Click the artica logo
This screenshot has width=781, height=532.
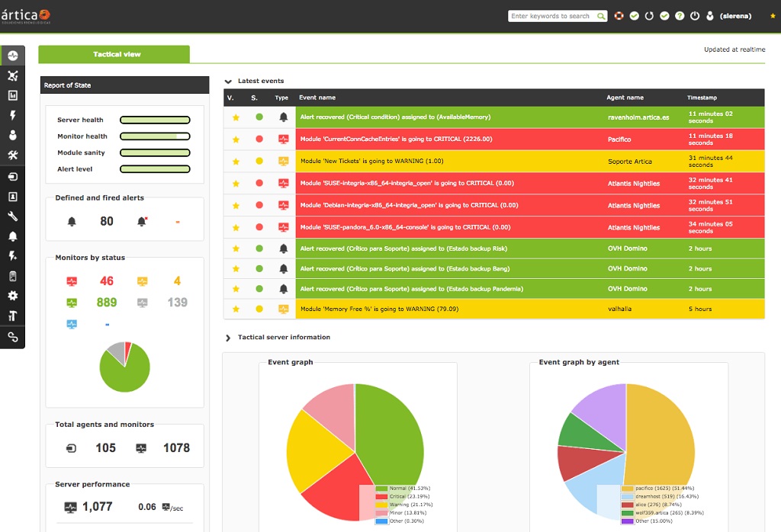click(26, 16)
